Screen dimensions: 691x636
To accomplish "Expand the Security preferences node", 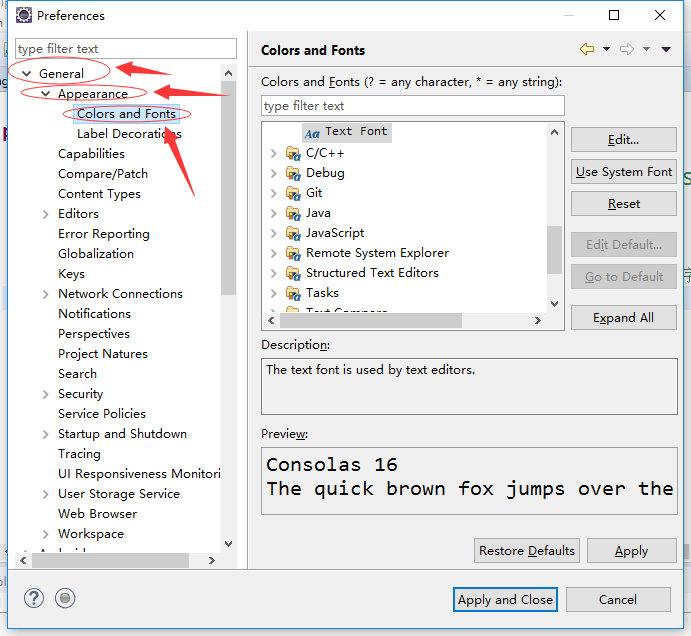I will coord(46,394).
